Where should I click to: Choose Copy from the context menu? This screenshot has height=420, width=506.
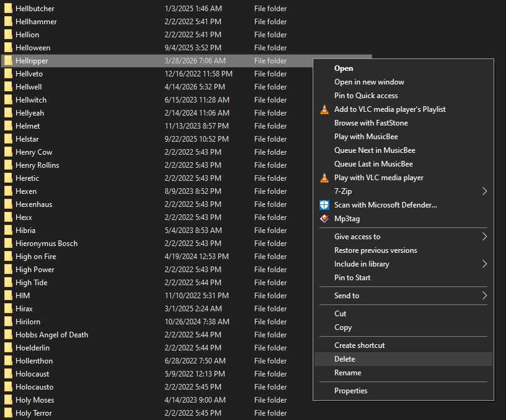[x=343, y=327]
